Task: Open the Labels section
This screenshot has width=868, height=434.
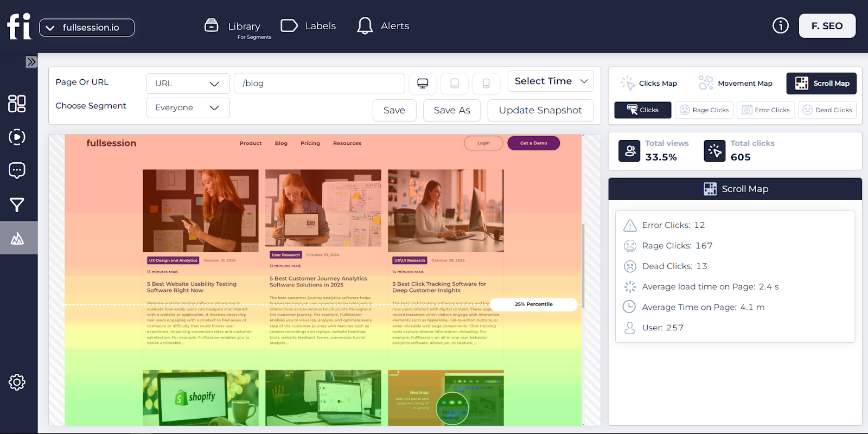Action: point(308,26)
